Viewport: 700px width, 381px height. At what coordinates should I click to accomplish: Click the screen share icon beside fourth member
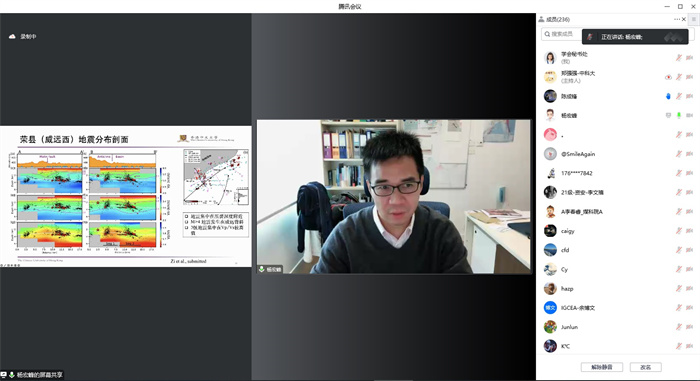pos(668,115)
